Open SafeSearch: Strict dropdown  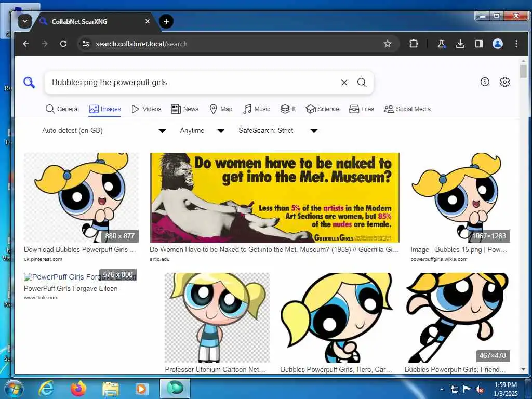coord(278,130)
